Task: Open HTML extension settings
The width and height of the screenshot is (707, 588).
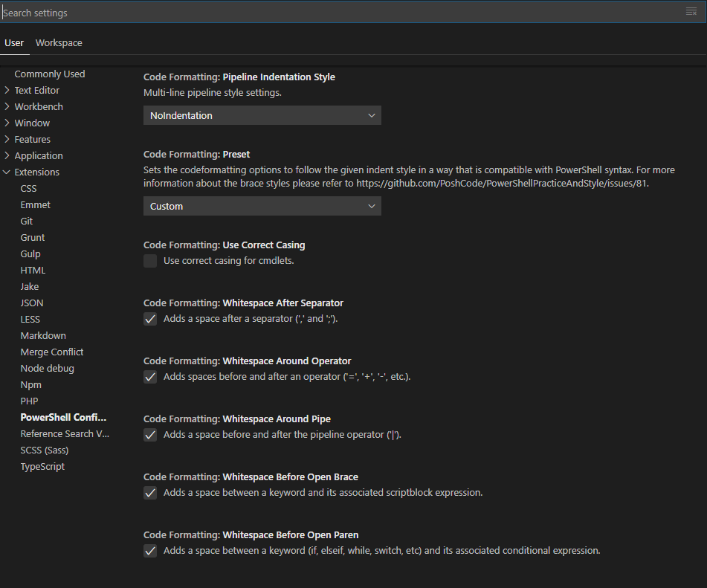Action: 33,270
